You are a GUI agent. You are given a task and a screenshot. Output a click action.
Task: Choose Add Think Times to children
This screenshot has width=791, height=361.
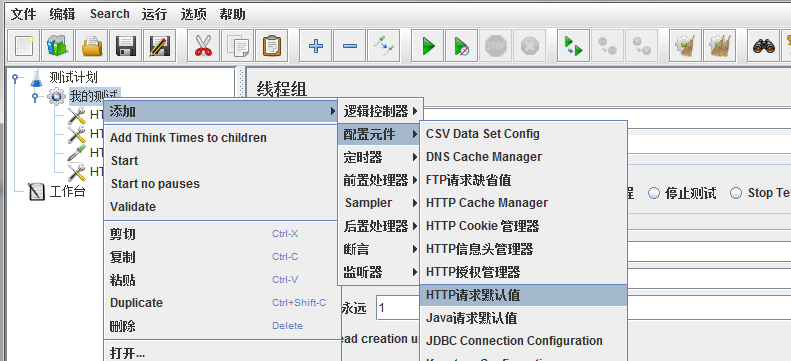220,138
